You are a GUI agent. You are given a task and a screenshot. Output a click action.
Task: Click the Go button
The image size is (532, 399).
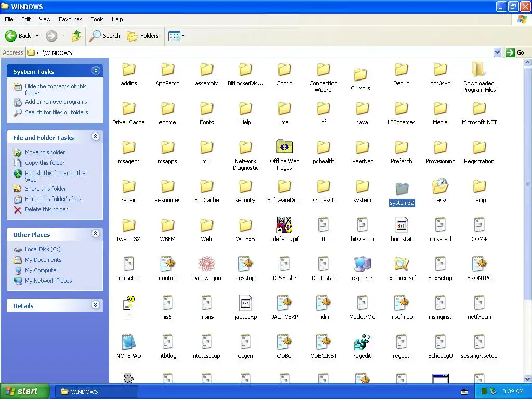click(515, 52)
